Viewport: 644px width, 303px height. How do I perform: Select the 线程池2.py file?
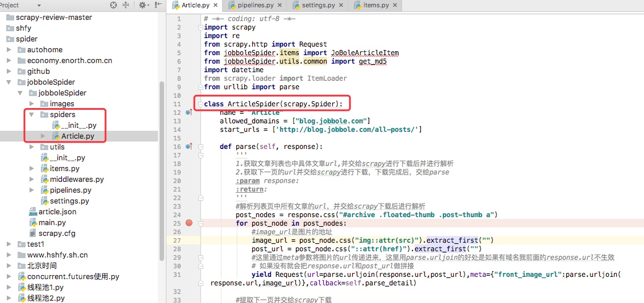point(45,298)
